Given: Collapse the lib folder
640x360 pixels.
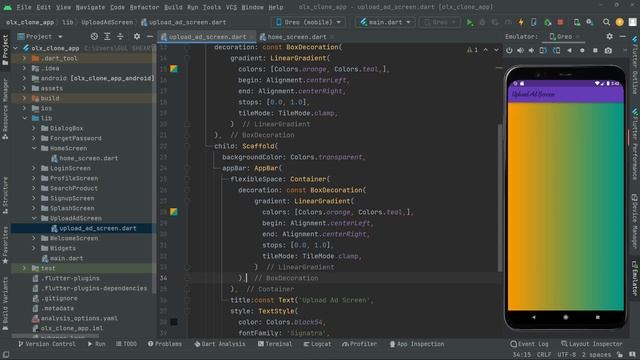Looking at the screenshot, I should [24, 118].
